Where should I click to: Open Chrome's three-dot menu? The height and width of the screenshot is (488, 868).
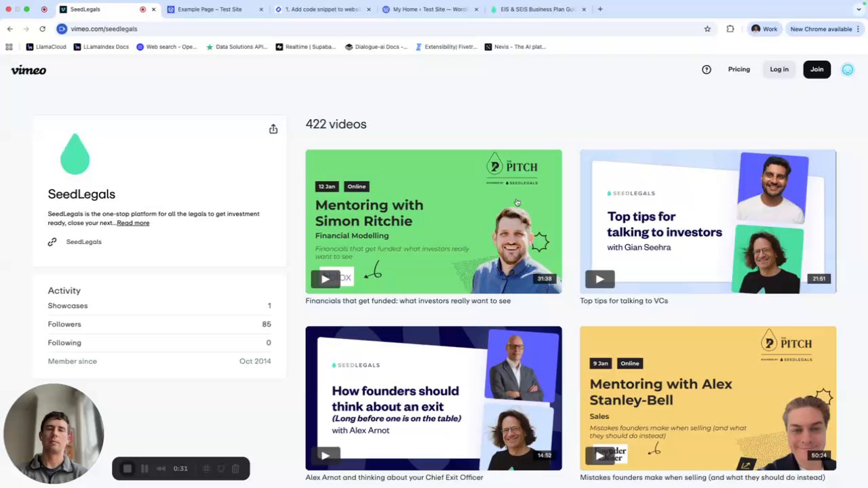click(858, 28)
